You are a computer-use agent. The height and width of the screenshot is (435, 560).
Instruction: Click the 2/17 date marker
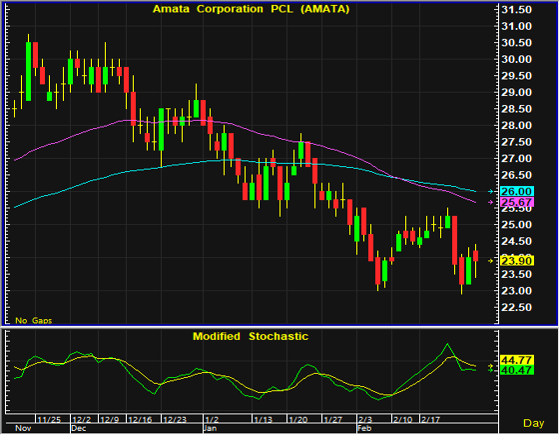pos(430,420)
